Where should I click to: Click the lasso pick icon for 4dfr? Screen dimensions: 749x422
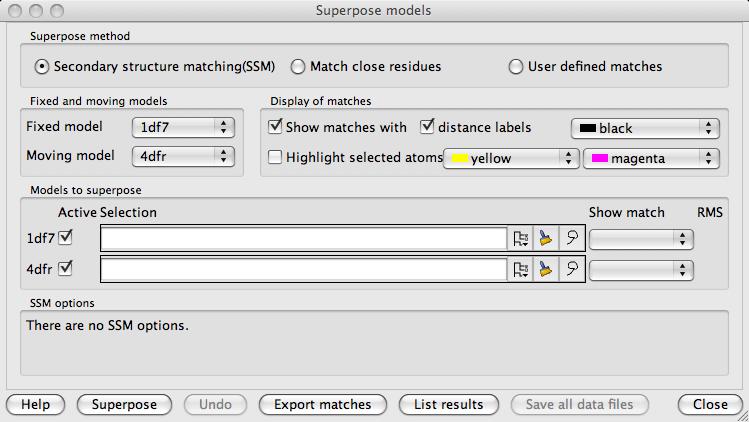click(x=572, y=270)
